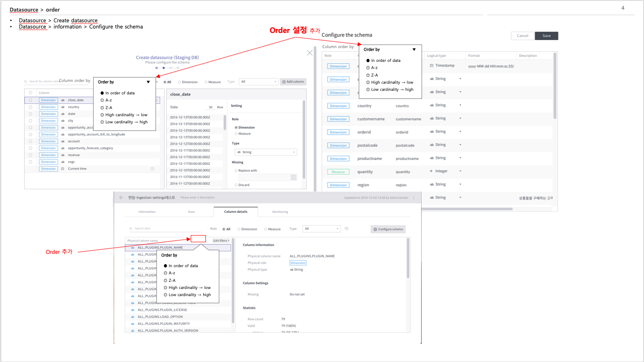Open Type All dropdown in Column details view
644x362 pixels.
[321, 229]
